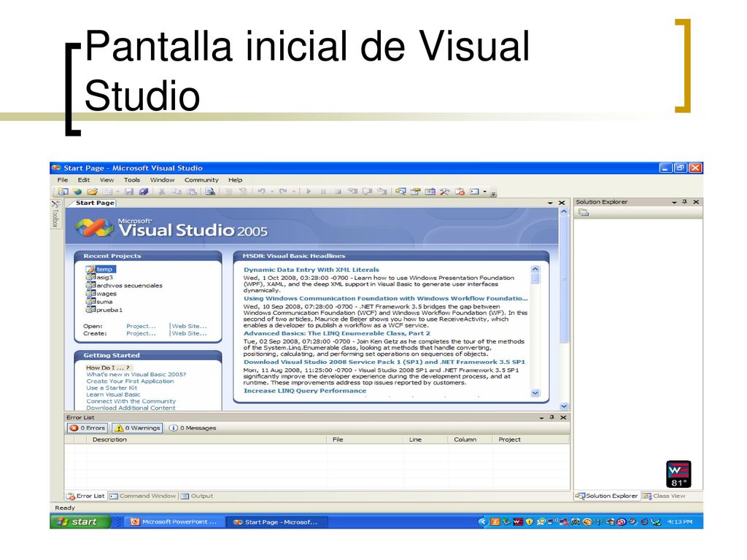The image size is (747, 560).
Task: Open the Error List window position dropdown
Action: tap(542, 417)
